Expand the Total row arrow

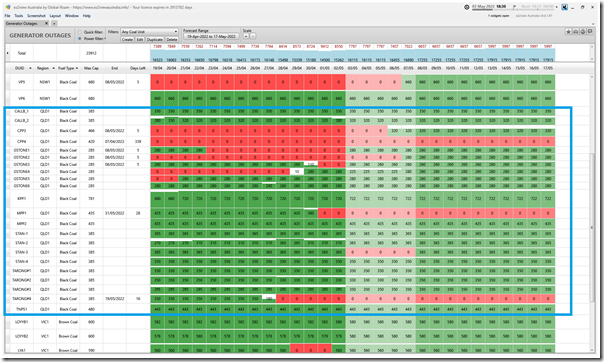point(8,53)
